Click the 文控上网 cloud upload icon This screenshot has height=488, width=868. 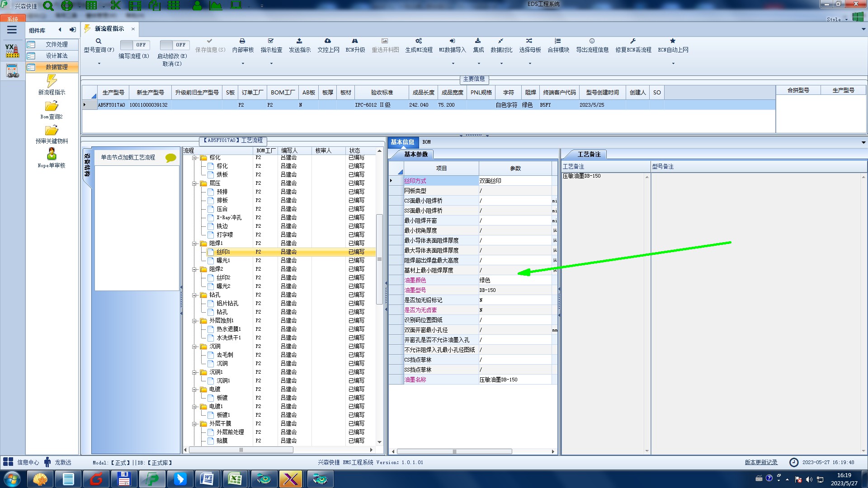click(x=328, y=41)
